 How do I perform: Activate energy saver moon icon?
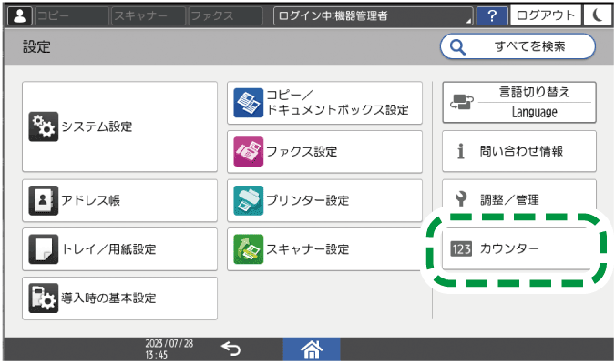tap(597, 15)
